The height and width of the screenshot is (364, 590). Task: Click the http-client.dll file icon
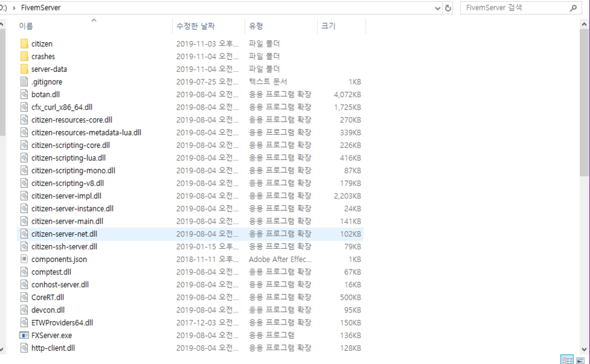24,348
